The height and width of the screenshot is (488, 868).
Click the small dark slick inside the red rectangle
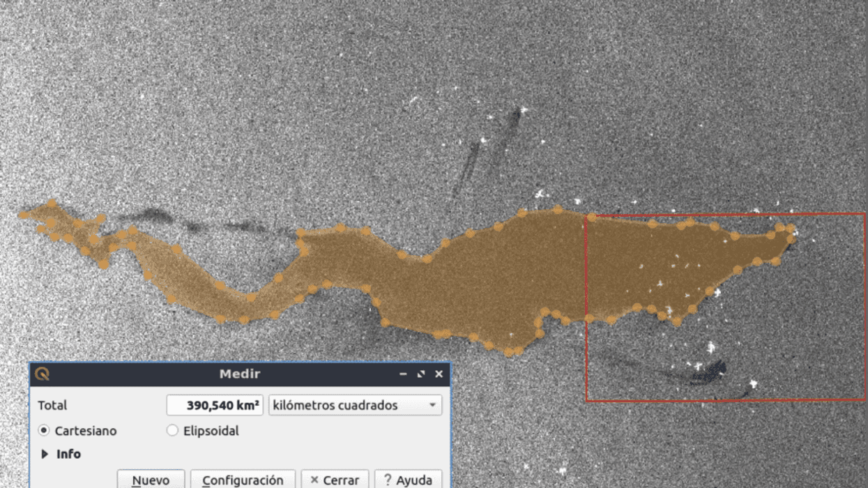coord(711,371)
